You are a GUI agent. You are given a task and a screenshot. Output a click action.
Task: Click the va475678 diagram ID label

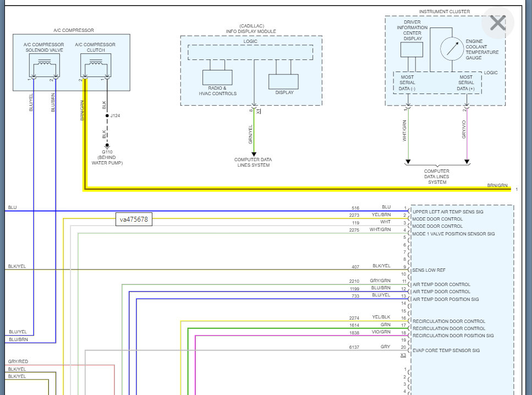134,219
